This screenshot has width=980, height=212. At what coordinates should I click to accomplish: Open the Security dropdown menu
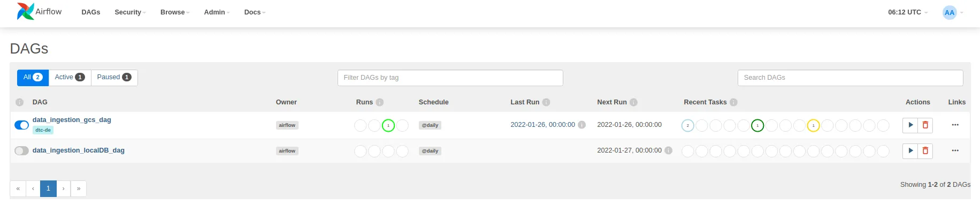(130, 12)
